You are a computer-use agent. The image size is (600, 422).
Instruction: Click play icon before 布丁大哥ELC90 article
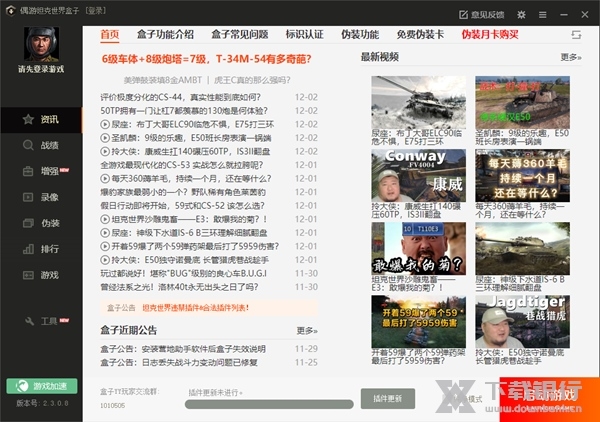coord(105,124)
